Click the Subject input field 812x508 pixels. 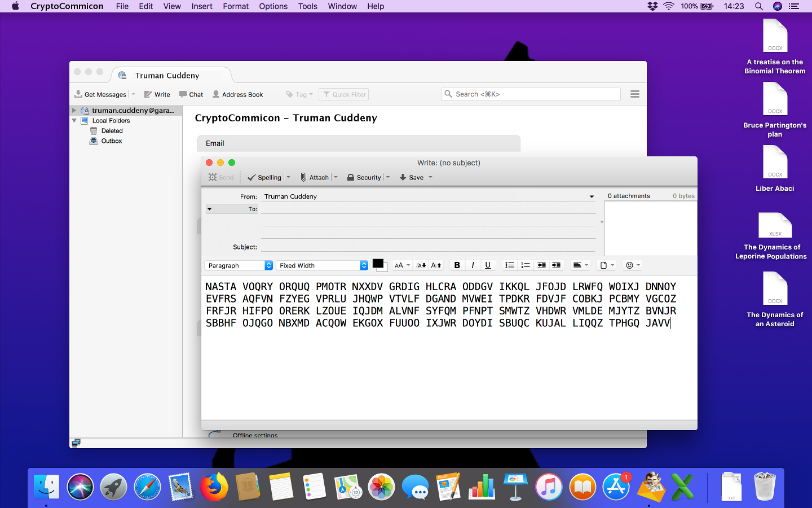[x=427, y=247]
